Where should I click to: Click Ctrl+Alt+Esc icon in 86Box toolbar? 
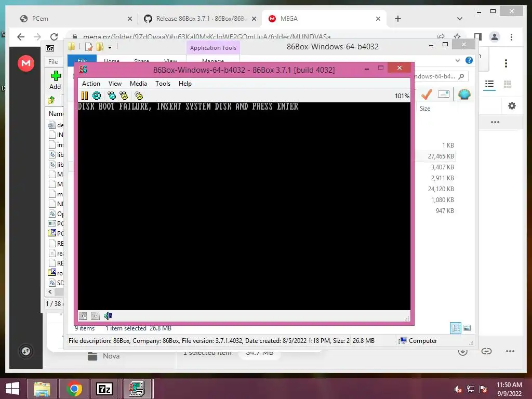tap(124, 96)
